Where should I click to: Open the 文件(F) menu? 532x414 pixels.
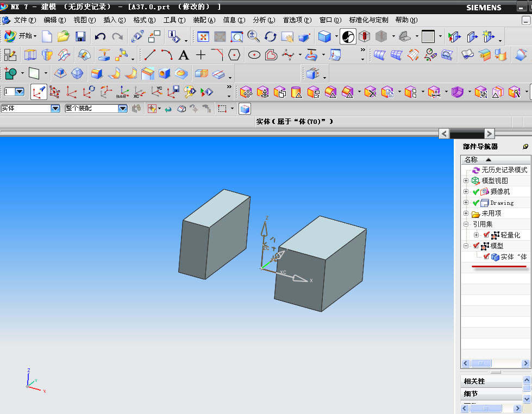[24, 20]
